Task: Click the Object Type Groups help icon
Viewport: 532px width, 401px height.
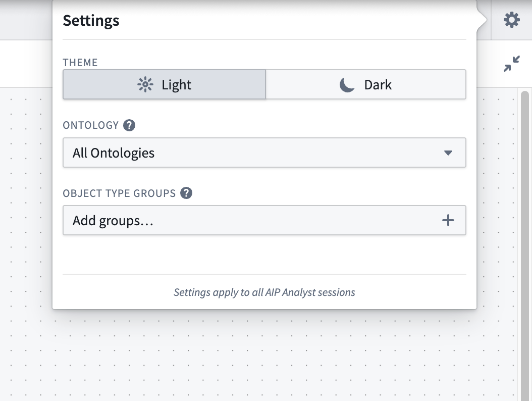Action: pyautogui.click(x=185, y=193)
